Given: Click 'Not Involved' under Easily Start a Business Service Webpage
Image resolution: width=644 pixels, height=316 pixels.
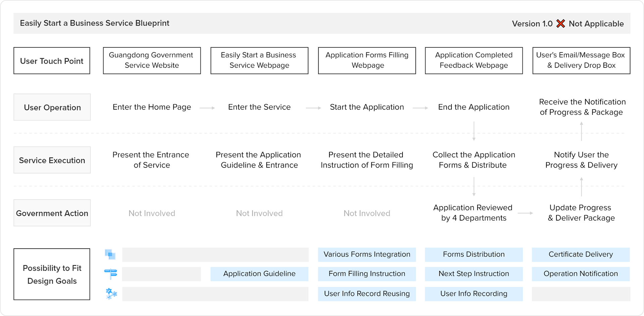Looking at the screenshot, I should tap(259, 213).
